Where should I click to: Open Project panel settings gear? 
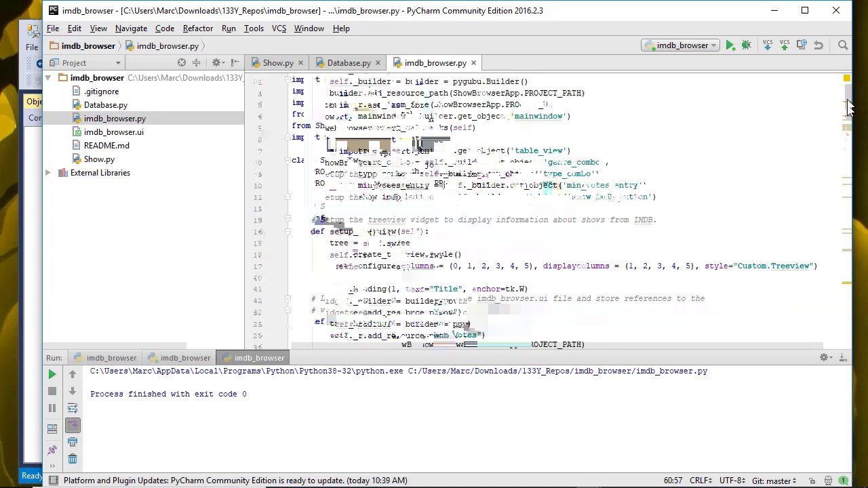[217, 63]
